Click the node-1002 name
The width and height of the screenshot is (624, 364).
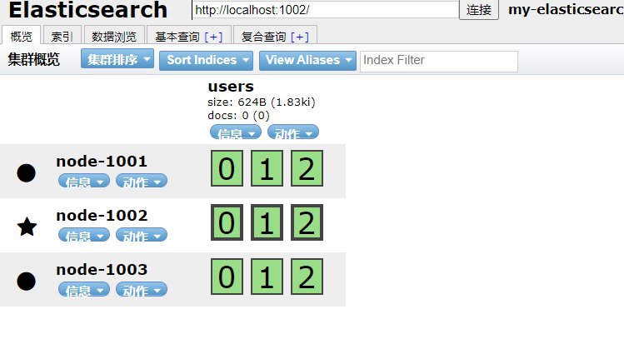click(102, 215)
